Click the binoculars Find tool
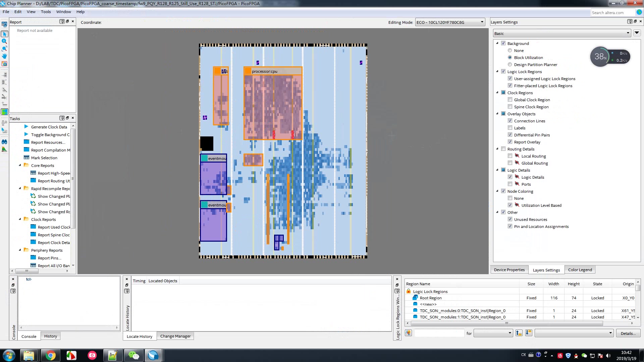 click(x=4, y=142)
